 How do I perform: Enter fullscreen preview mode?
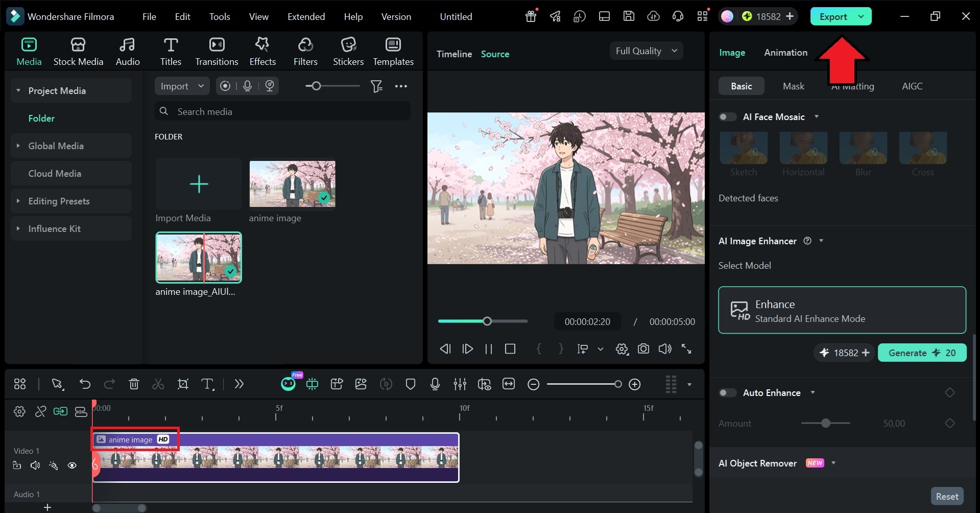[686, 349]
